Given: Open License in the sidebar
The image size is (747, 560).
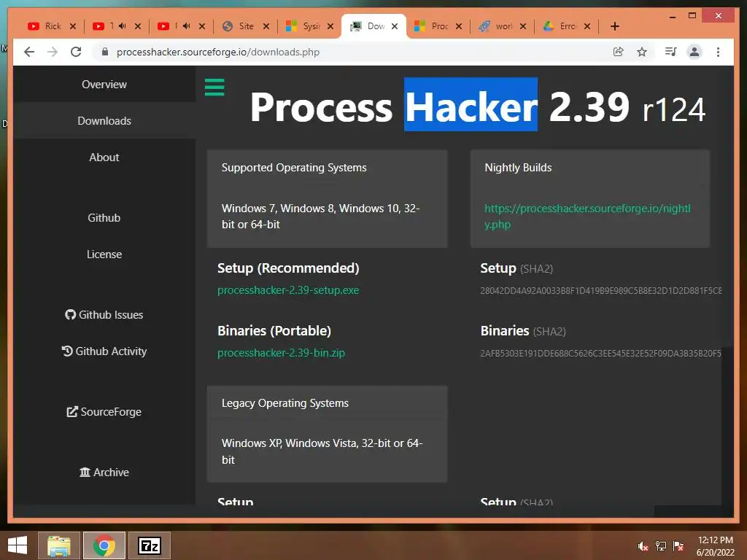Looking at the screenshot, I should click(104, 254).
